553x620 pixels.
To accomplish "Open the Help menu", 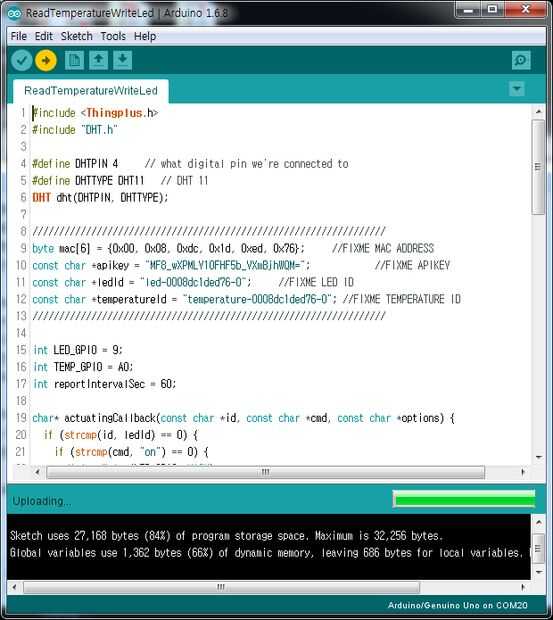I will pos(145,36).
